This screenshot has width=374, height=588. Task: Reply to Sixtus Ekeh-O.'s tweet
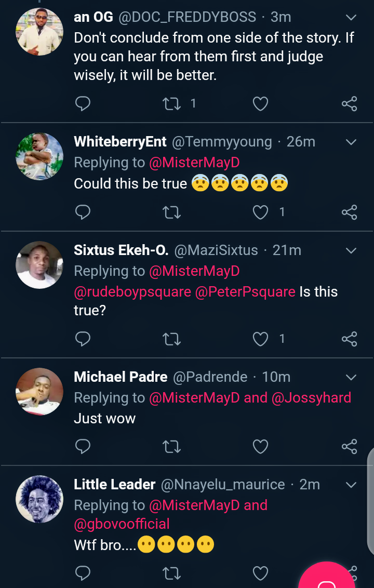pyautogui.click(x=83, y=339)
